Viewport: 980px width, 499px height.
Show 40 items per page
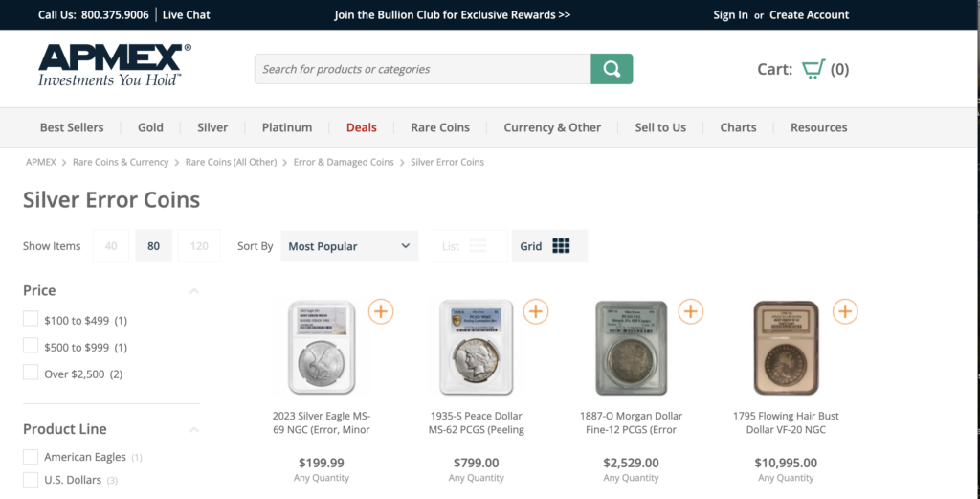[111, 246]
